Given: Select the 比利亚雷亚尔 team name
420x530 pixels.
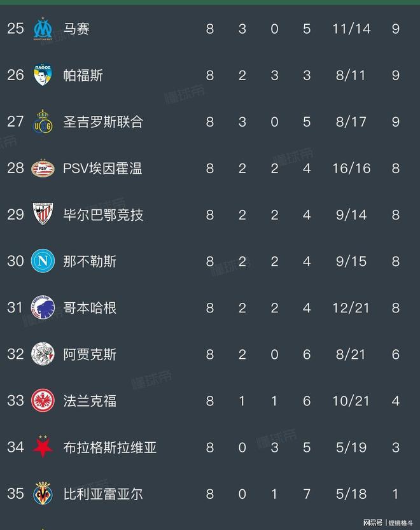Looking at the screenshot, I should click(x=103, y=494).
